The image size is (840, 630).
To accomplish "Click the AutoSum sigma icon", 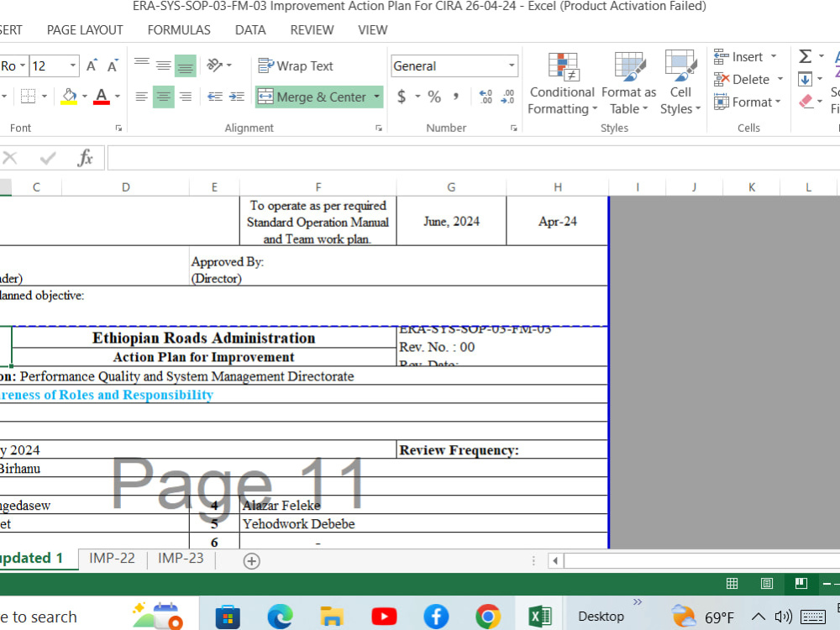I will pos(805,56).
